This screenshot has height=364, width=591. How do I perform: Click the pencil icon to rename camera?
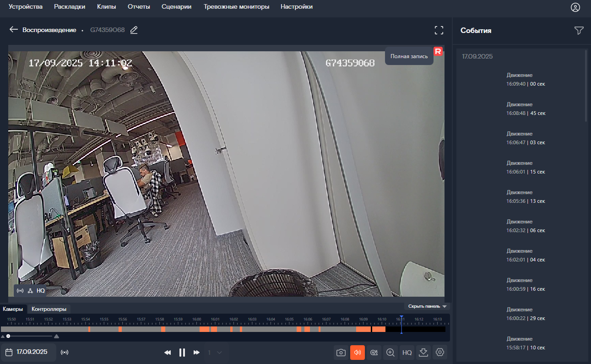[x=134, y=30]
